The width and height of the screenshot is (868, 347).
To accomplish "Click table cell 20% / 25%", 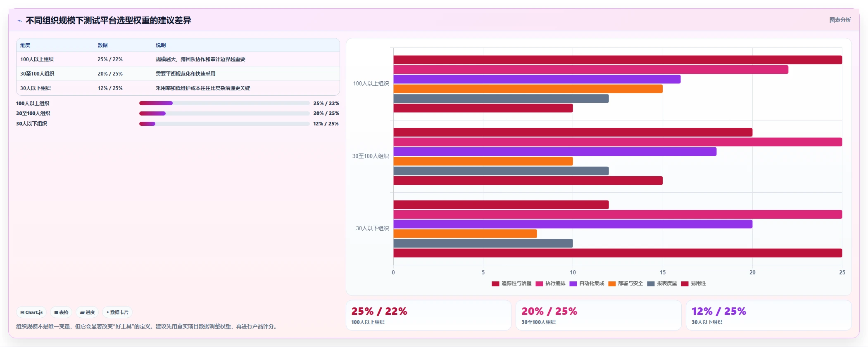I will tap(110, 74).
